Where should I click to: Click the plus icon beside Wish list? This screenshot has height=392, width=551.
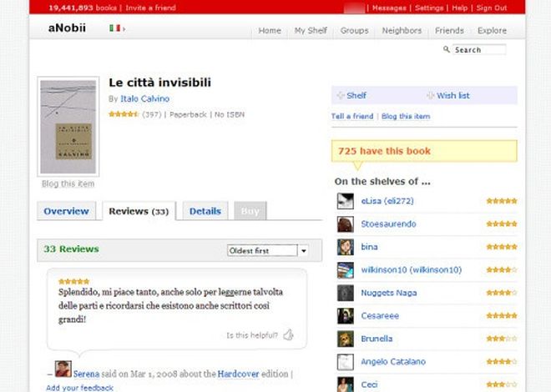[x=430, y=95]
